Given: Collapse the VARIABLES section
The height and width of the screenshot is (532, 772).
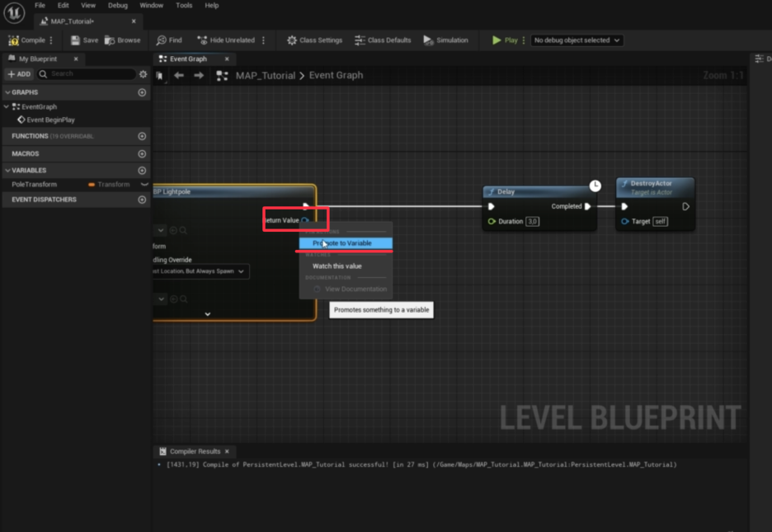Looking at the screenshot, I should point(7,170).
